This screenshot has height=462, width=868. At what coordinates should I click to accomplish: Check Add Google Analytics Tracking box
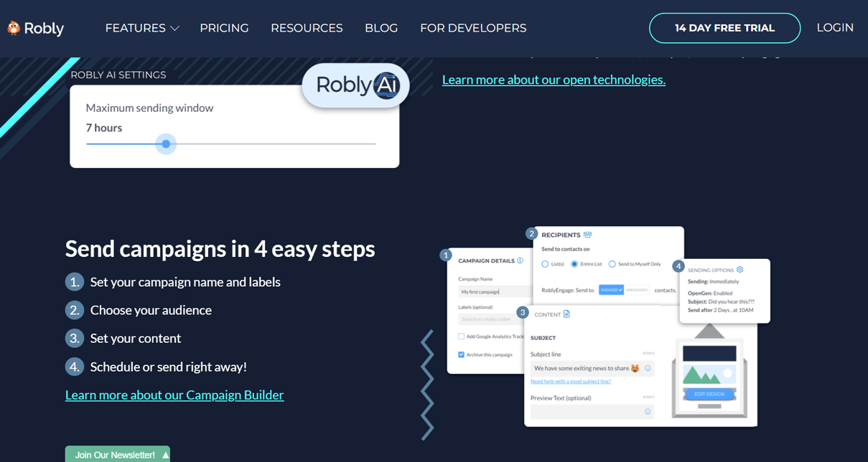click(461, 336)
